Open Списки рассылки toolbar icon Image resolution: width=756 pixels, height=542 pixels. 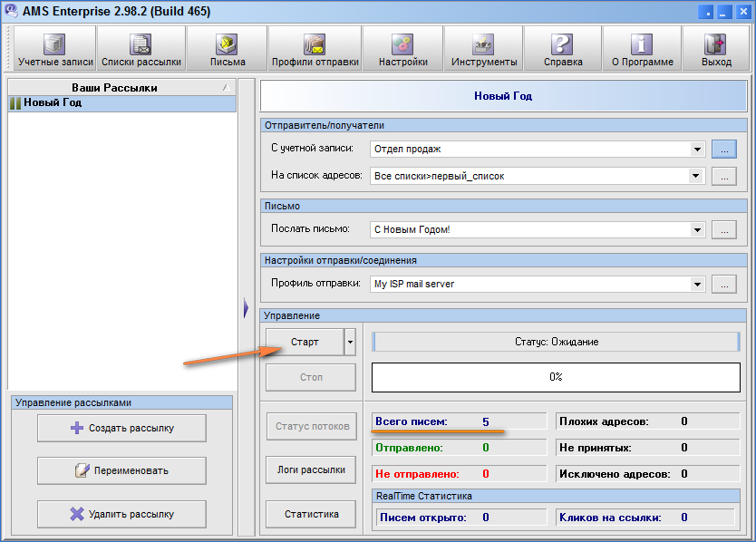tap(141, 49)
